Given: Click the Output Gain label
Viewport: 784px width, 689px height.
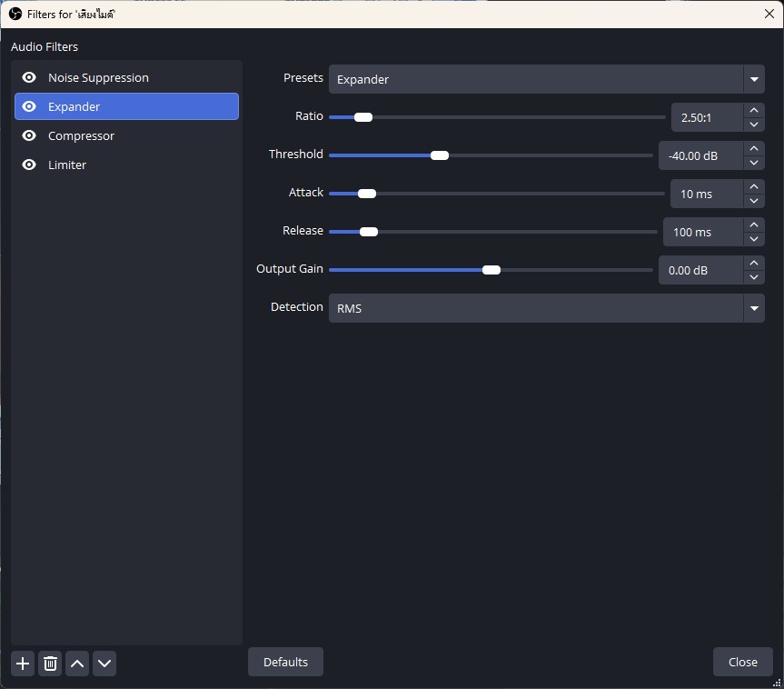Looking at the screenshot, I should pyautogui.click(x=290, y=269).
